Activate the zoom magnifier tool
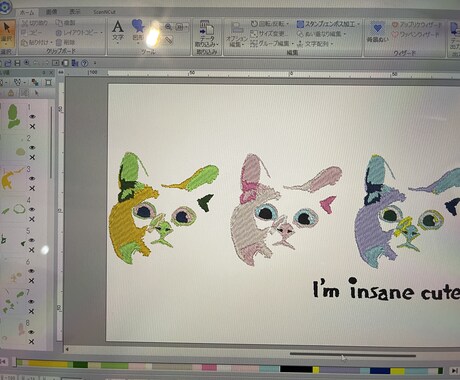Viewport: 460px width, 380px height. (169, 27)
